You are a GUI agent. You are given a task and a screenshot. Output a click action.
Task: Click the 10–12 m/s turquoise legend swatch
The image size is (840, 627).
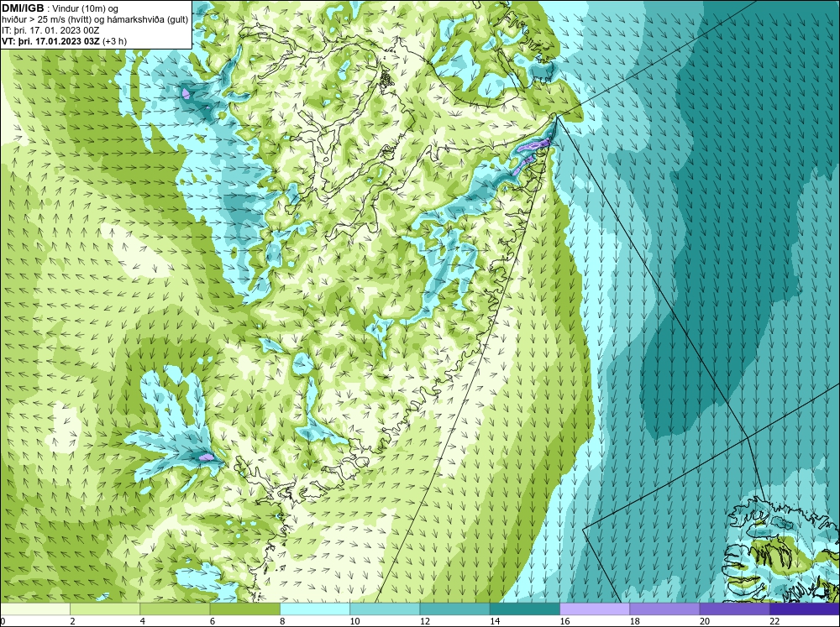click(x=385, y=609)
